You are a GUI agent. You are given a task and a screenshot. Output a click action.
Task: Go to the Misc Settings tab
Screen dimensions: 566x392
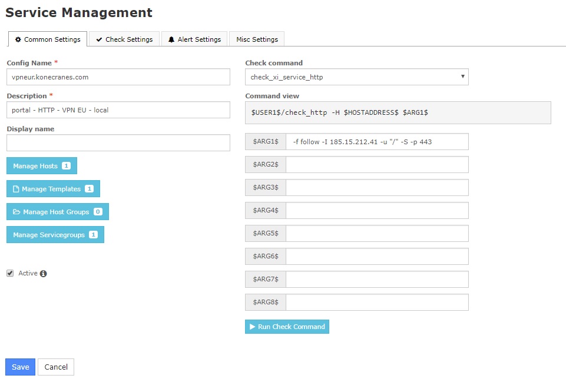click(x=257, y=39)
